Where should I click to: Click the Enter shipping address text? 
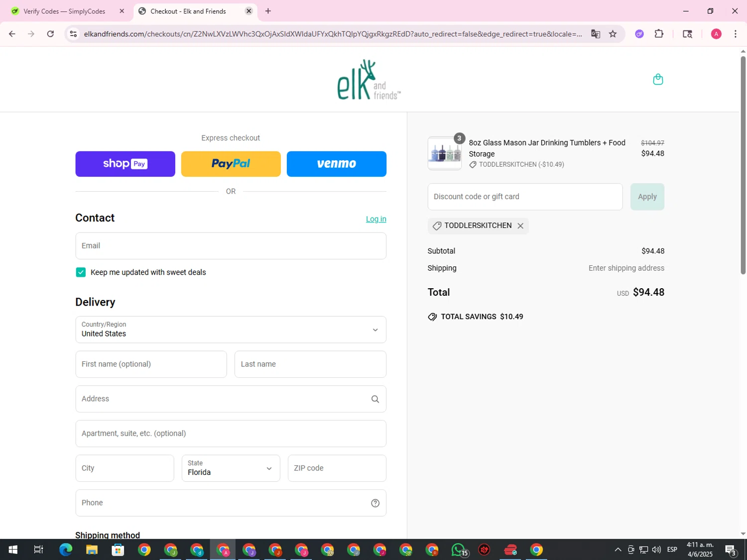point(626,268)
